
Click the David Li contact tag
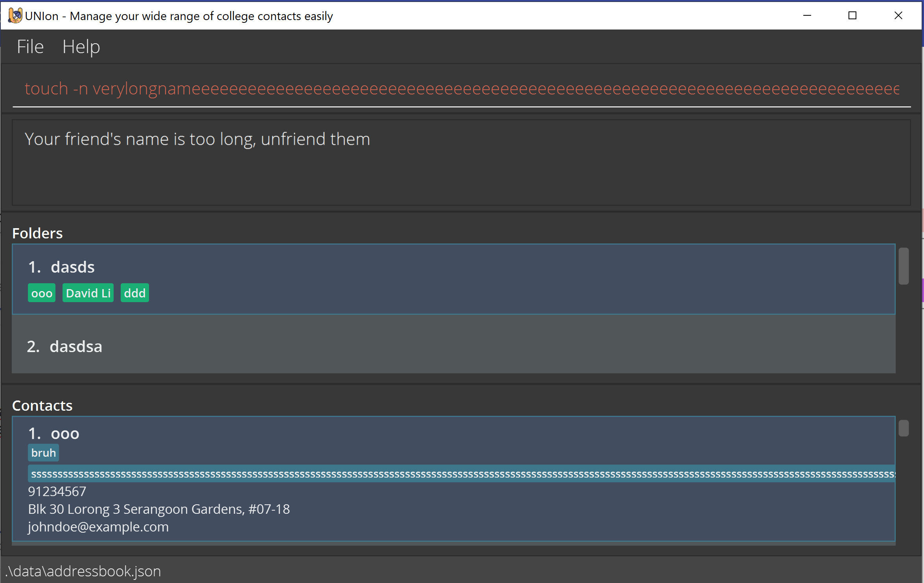pos(88,293)
